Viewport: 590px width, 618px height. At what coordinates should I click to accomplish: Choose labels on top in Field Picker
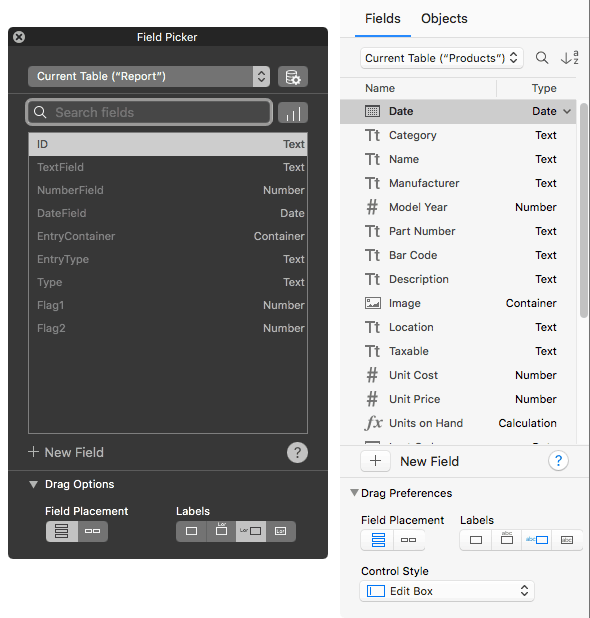click(x=221, y=531)
